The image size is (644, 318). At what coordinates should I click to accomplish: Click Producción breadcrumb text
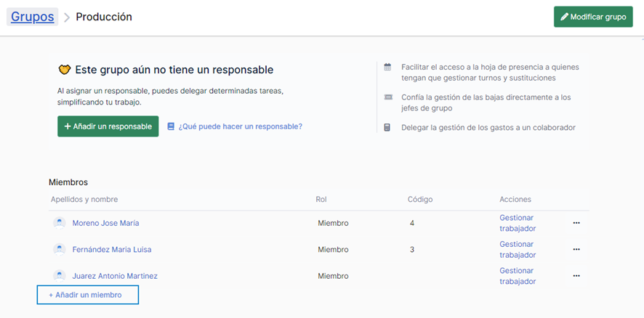pos(104,17)
